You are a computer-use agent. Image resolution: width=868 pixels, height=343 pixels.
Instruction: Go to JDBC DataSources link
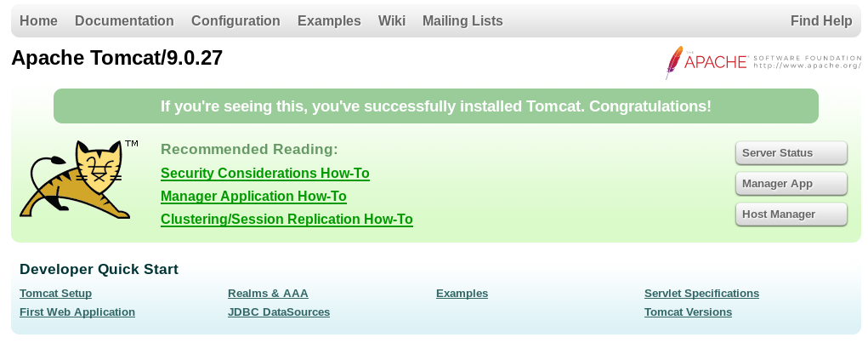point(279,312)
